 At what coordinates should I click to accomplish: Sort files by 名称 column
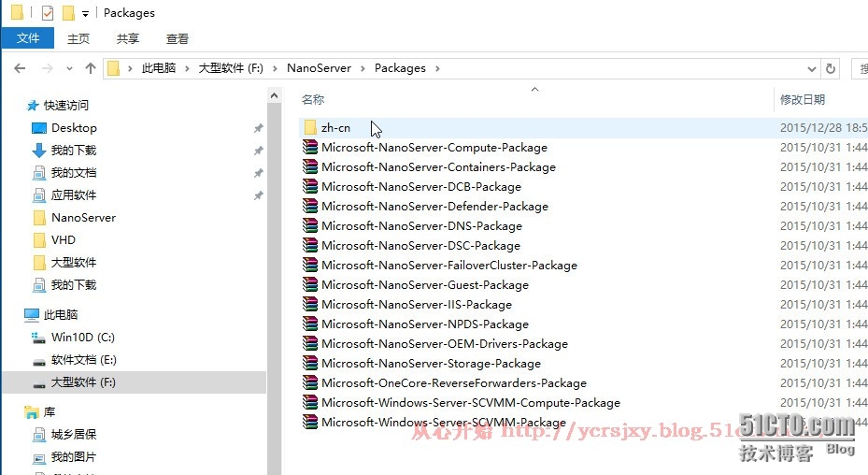[x=313, y=100]
